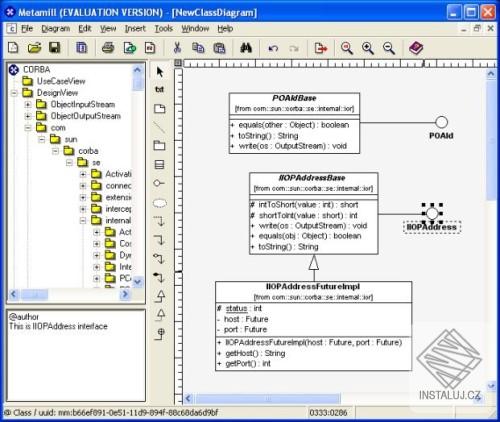Select the UseCaseView folder
Viewport: 500px width, 422px height.
[x=61, y=81]
